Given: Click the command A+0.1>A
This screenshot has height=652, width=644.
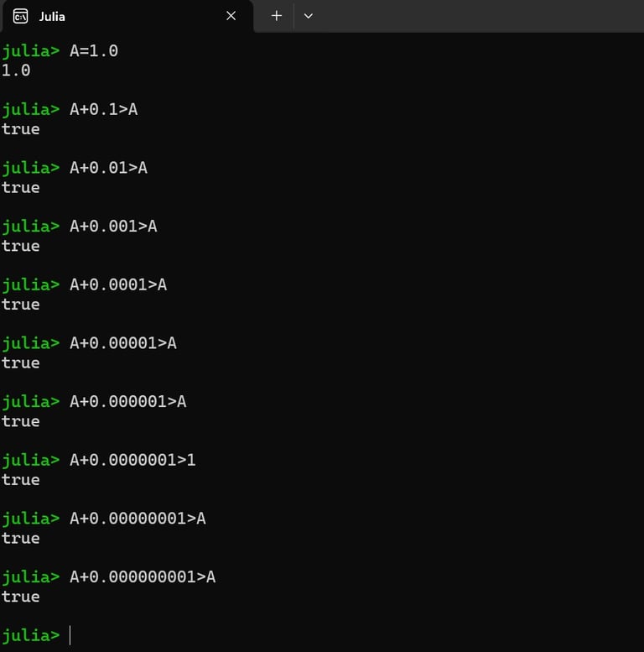Looking at the screenshot, I should tap(103, 109).
